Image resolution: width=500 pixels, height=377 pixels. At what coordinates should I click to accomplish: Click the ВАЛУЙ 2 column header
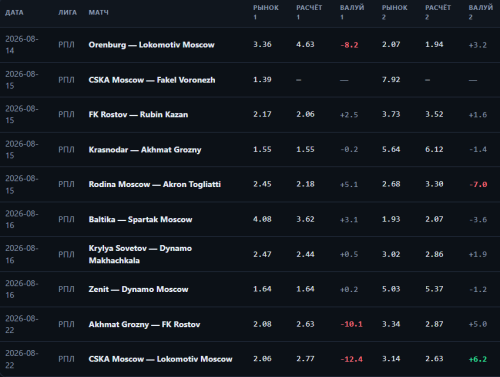point(481,12)
